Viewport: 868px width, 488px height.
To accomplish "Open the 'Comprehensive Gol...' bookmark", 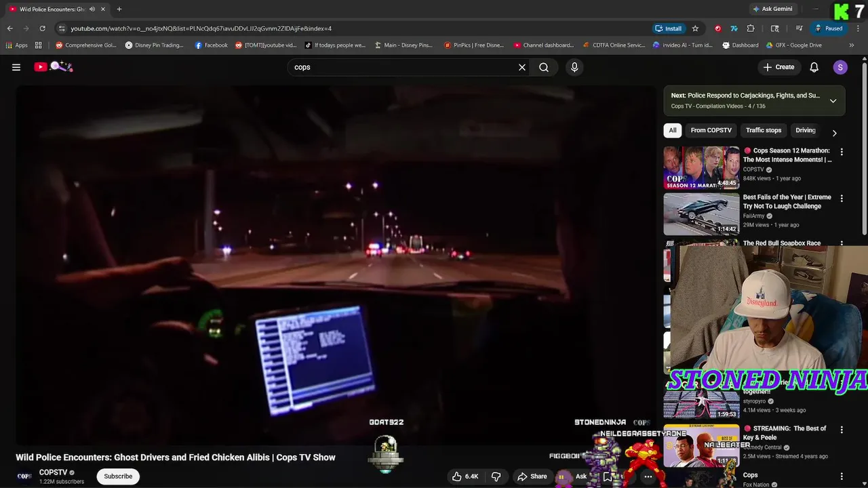I will (86, 45).
